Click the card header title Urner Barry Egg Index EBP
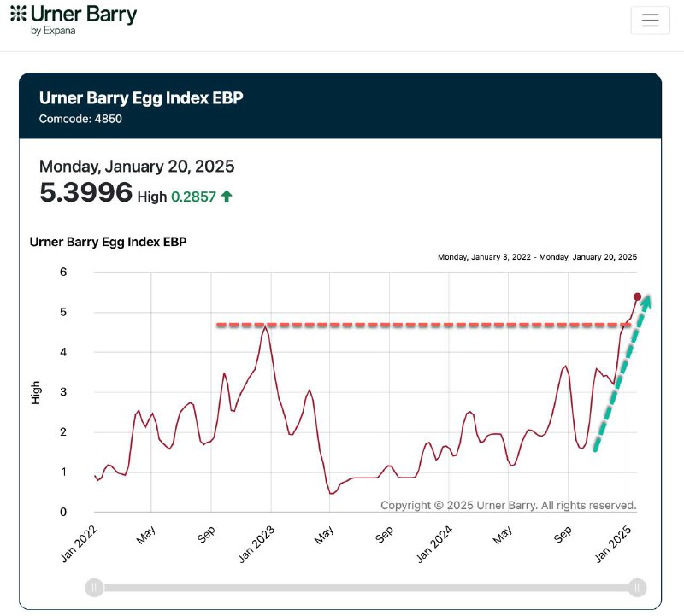The width and height of the screenshot is (684, 616). 141,98
